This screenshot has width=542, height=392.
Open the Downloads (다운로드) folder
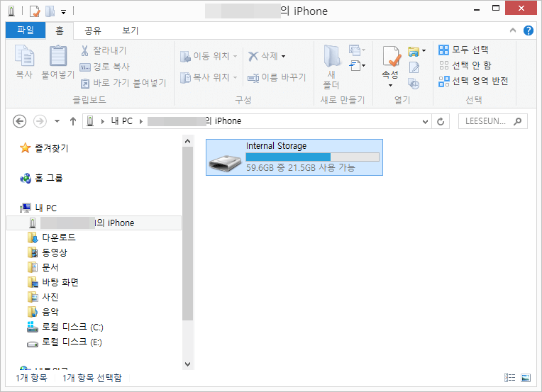click(x=52, y=237)
